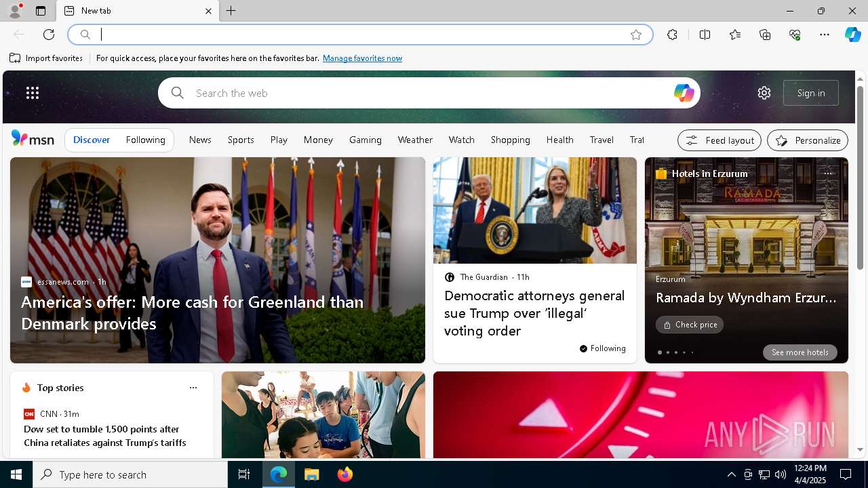Click the Sign in button
Image resolution: width=868 pixels, height=488 pixels.
coord(811,93)
